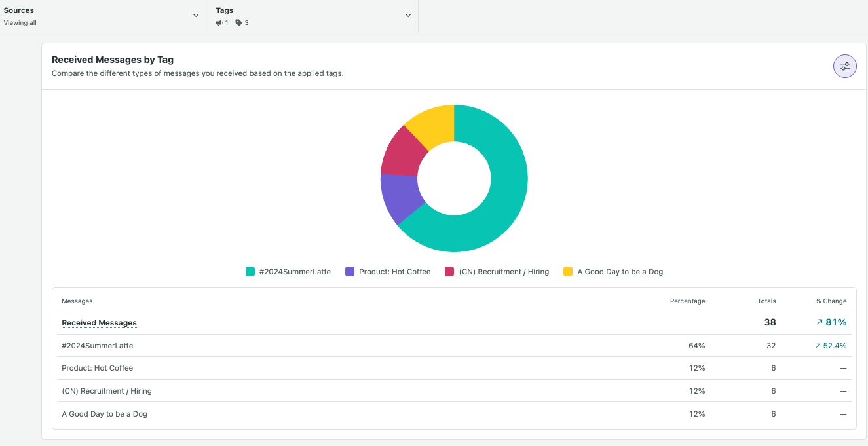Expand the Sources dropdown chevron

pos(196,16)
